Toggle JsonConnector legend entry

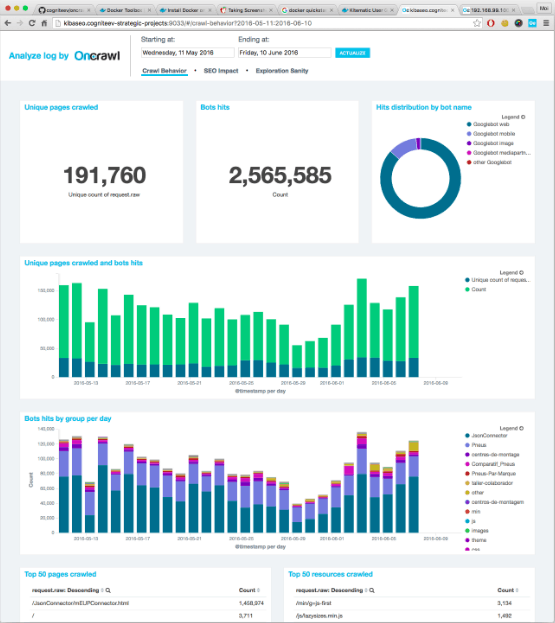click(x=486, y=436)
